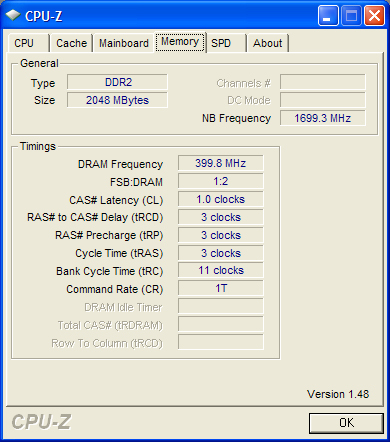The width and height of the screenshot is (390, 442).
Task: Click the CPU-Z title bar app icon
Action: (x=13, y=15)
